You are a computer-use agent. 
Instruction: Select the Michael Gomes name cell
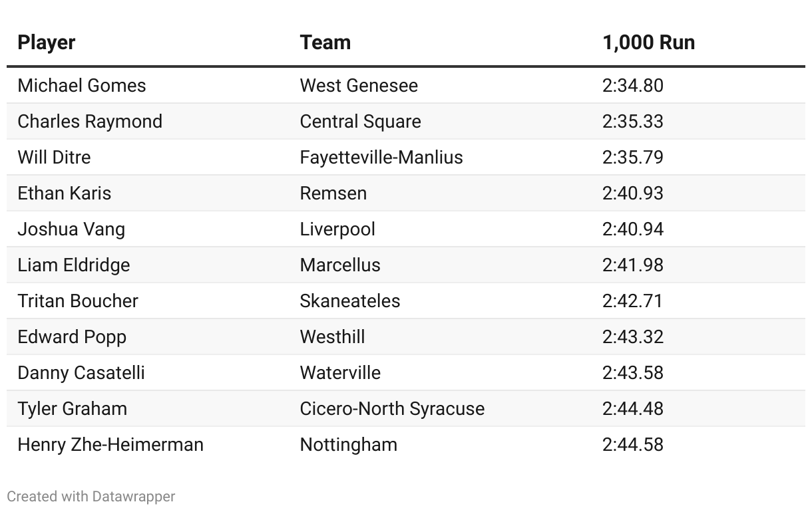click(82, 86)
